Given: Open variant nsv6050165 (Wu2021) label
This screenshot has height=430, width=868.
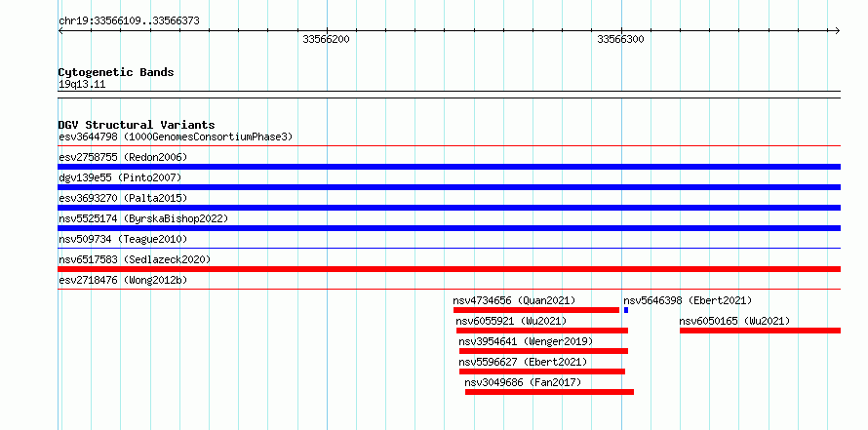Looking at the screenshot, I should click(x=734, y=321).
